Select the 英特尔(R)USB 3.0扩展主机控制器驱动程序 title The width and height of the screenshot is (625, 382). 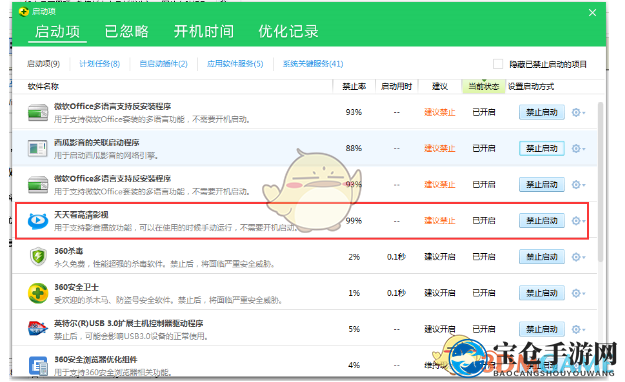[129, 323]
